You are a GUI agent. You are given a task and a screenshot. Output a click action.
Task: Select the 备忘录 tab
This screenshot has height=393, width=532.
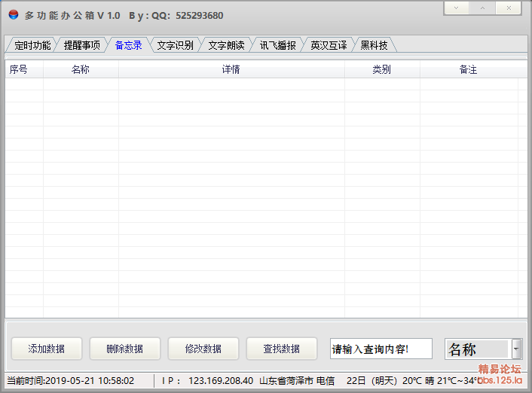(128, 45)
